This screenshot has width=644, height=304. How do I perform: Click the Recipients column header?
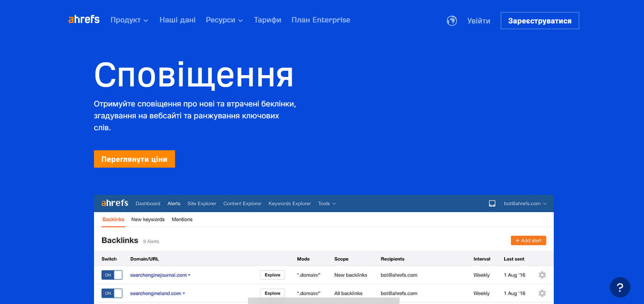pyautogui.click(x=392, y=259)
